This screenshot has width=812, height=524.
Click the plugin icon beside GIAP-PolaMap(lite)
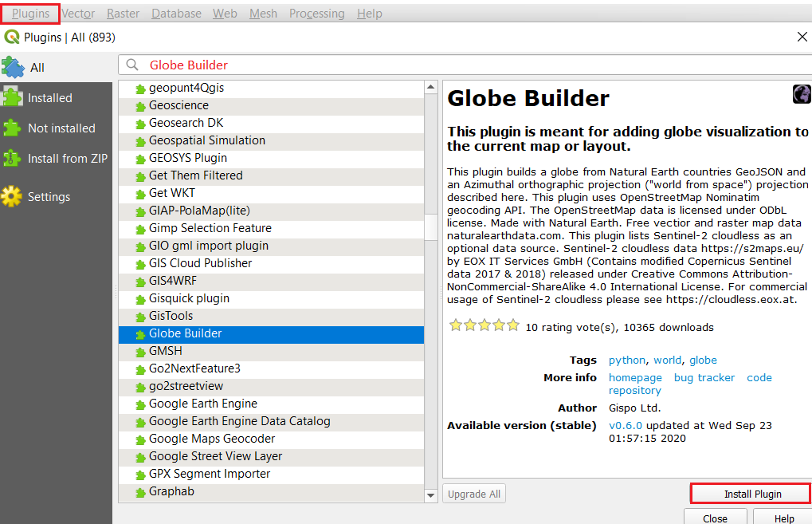click(x=139, y=212)
